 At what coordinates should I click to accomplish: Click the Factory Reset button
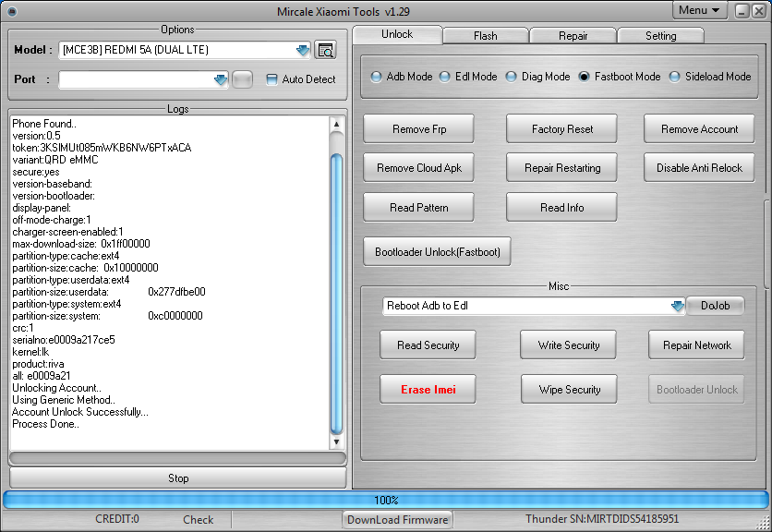(x=561, y=129)
